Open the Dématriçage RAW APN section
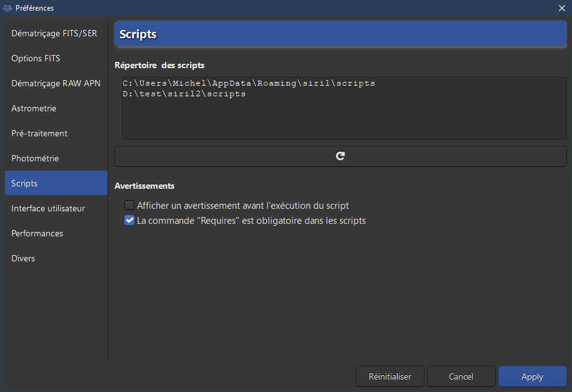The width and height of the screenshot is (572, 392). tap(56, 83)
